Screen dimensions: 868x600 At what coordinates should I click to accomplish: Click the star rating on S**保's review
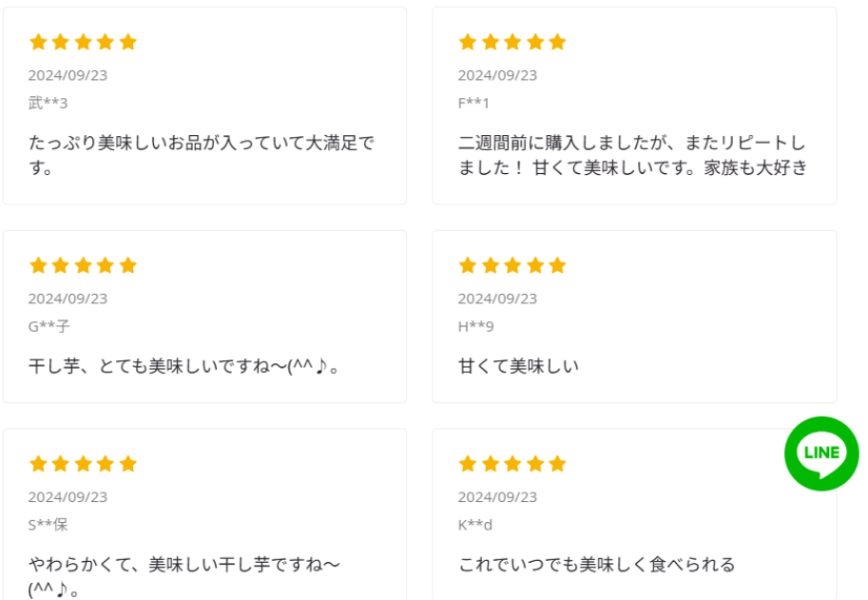[83, 464]
